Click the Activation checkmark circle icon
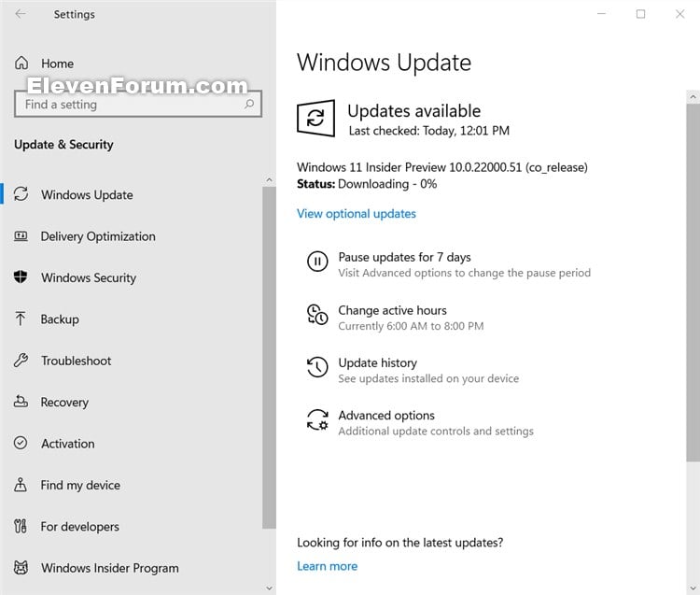The height and width of the screenshot is (595, 700). pyautogui.click(x=21, y=443)
